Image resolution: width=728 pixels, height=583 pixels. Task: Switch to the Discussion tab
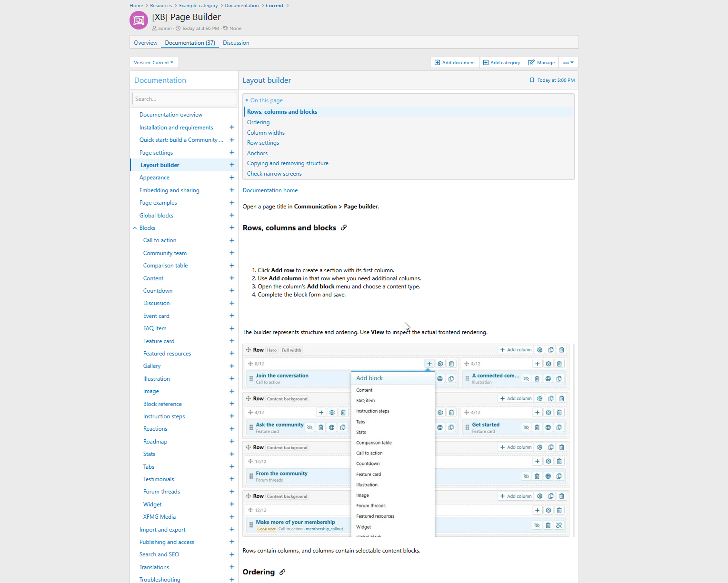(236, 43)
